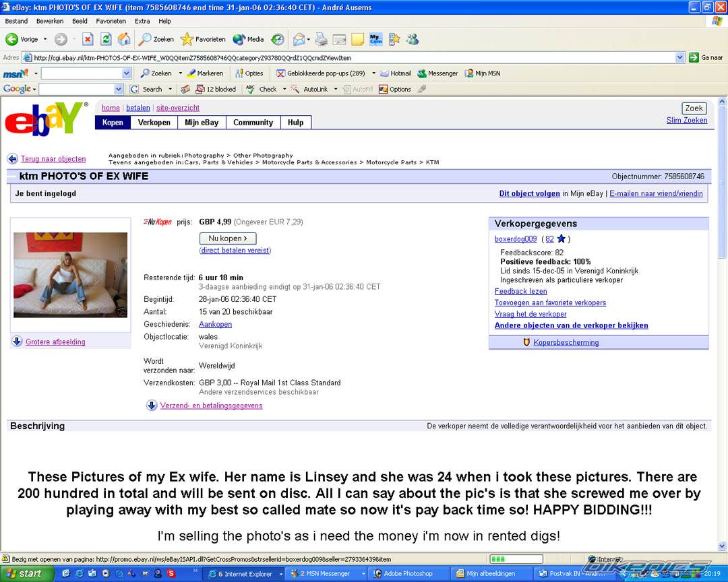Open the Beeld menu
Screen dimensions: 728x582
80,22
